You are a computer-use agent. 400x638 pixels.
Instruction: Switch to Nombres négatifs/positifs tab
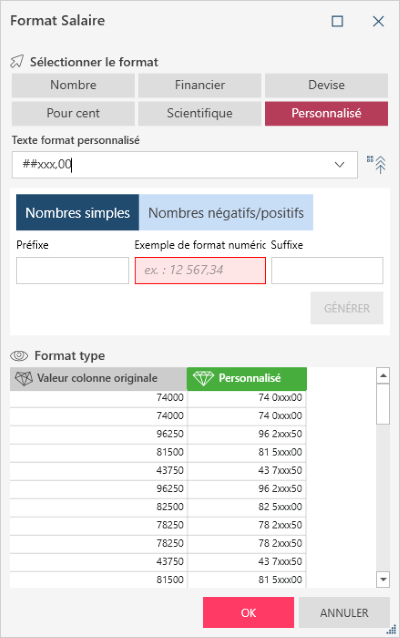click(x=226, y=213)
